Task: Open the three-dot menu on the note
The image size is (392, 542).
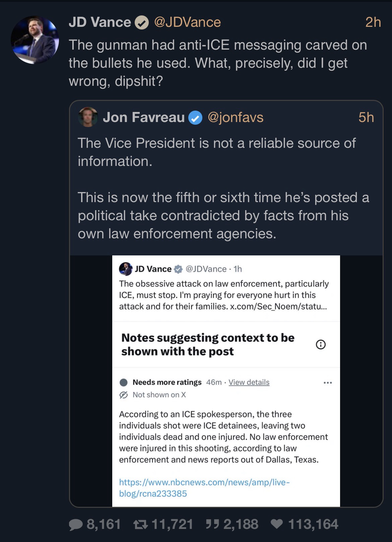Action: 328,382
